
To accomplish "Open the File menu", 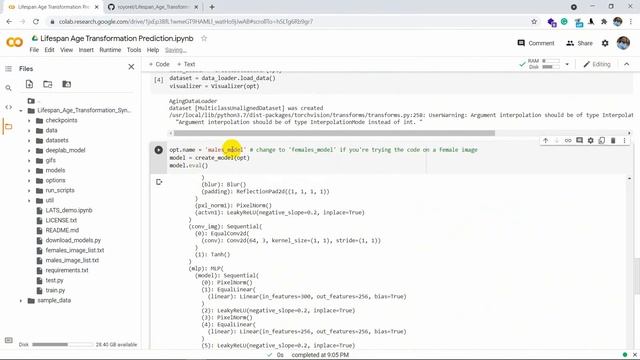I will pyautogui.click(x=34, y=50).
